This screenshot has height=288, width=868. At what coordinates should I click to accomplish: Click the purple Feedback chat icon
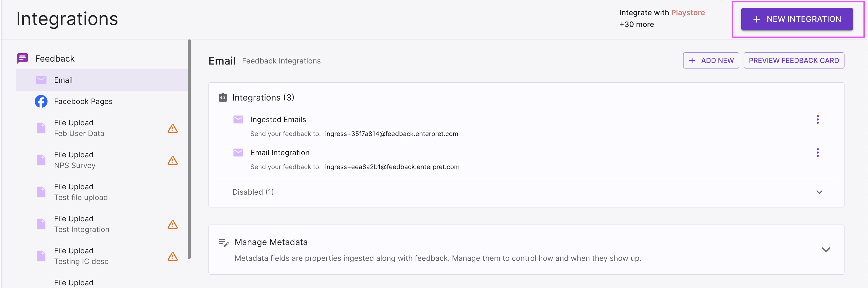click(23, 59)
